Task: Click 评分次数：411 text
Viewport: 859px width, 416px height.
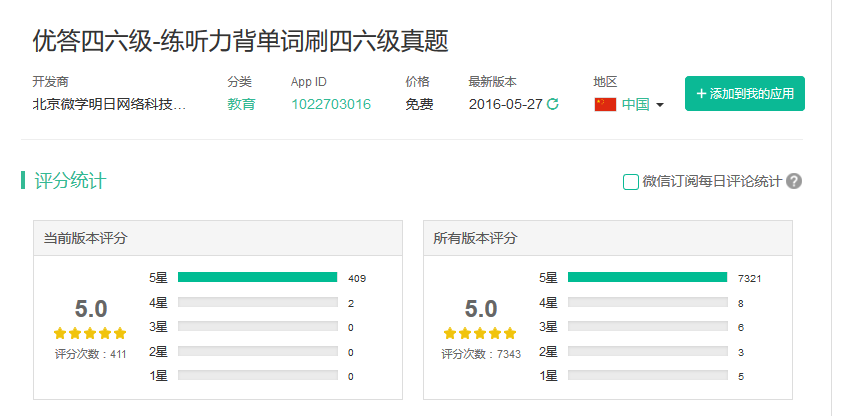Action: click(90, 354)
